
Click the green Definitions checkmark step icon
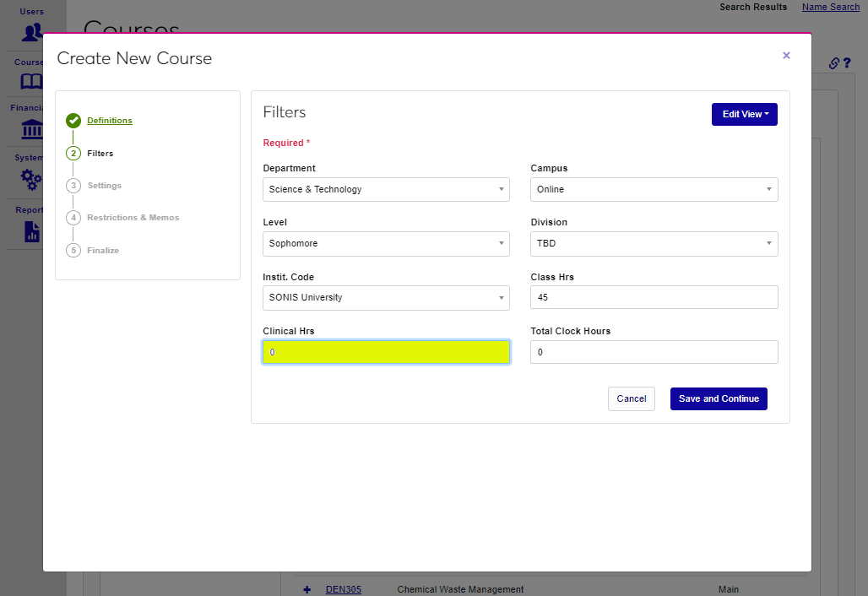click(x=73, y=121)
